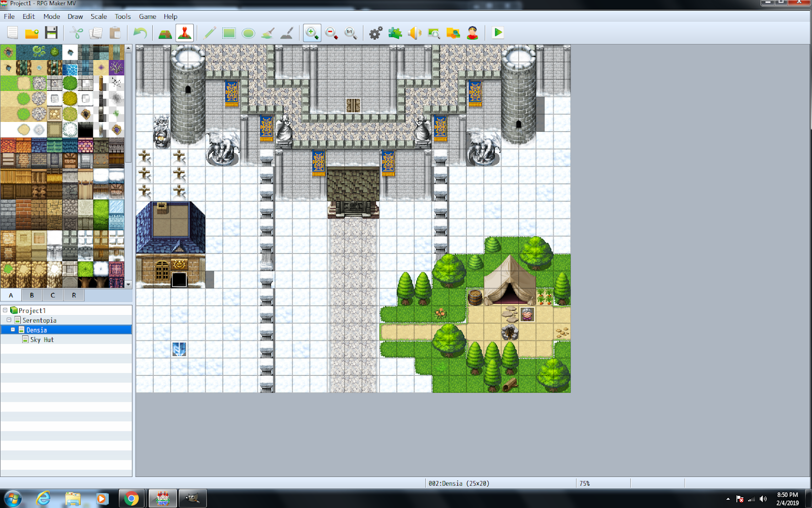Open the Draw menu
This screenshot has width=812, height=508.
75,16
